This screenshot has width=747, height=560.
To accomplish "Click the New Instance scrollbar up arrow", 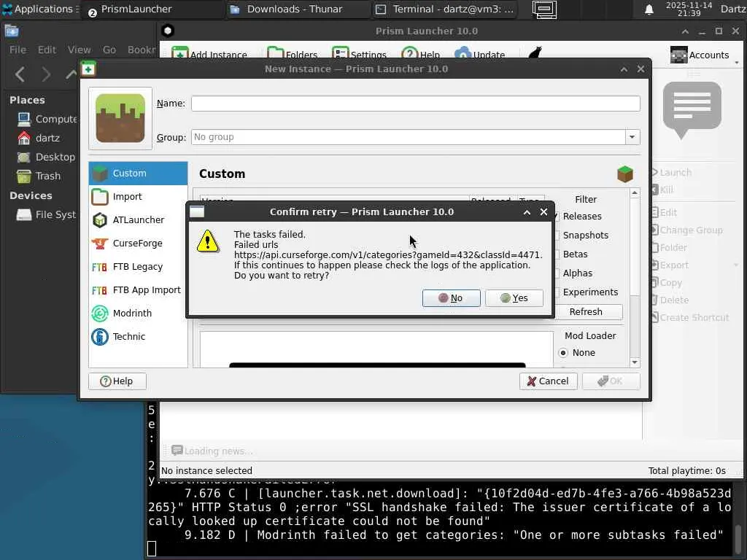I will 634,192.
